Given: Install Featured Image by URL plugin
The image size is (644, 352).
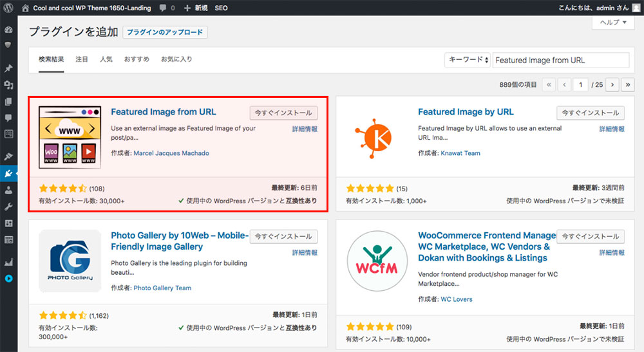Looking at the screenshot, I should pos(591,113).
